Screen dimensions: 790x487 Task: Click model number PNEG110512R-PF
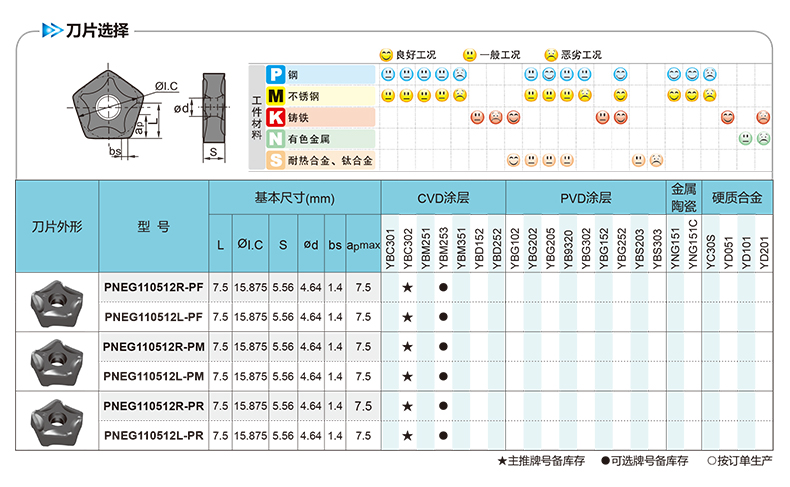click(x=154, y=288)
